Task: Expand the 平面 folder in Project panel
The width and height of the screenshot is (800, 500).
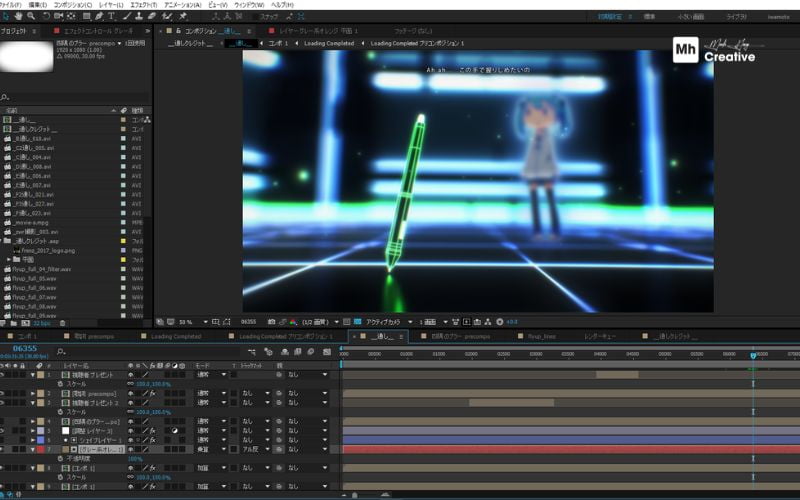Action: coord(9,260)
